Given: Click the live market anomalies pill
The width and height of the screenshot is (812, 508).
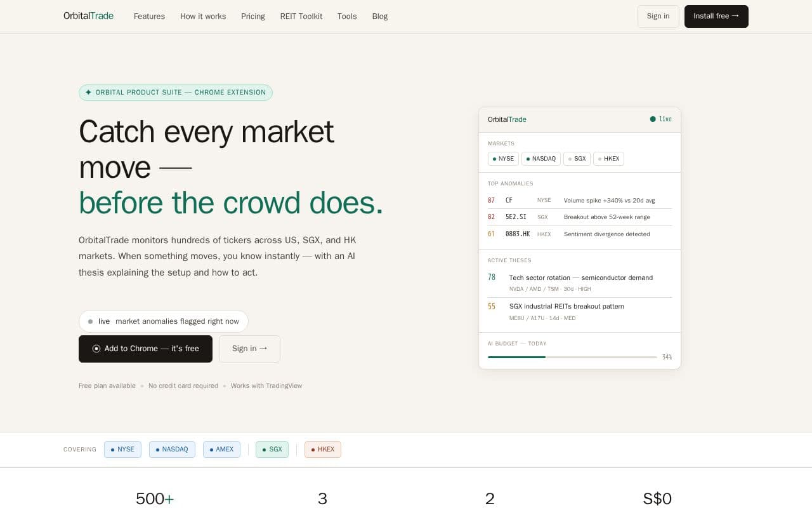Looking at the screenshot, I should pyautogui.click(x=164, y=321).
